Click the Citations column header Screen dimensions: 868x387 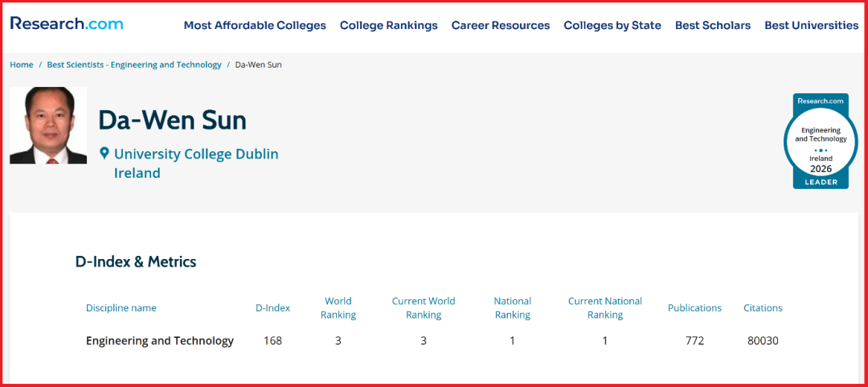[x=763, y=307]
